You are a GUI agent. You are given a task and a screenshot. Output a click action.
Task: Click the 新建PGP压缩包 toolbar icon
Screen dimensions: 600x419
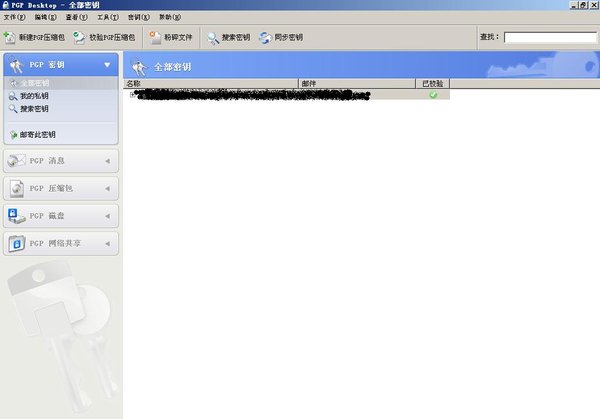[10, 37]
